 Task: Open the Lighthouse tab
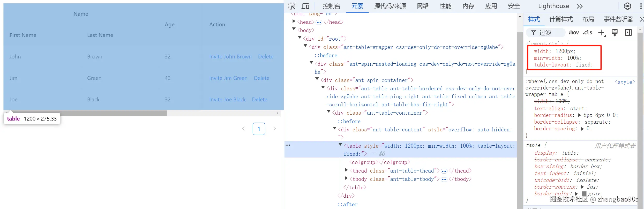(553, 6)
